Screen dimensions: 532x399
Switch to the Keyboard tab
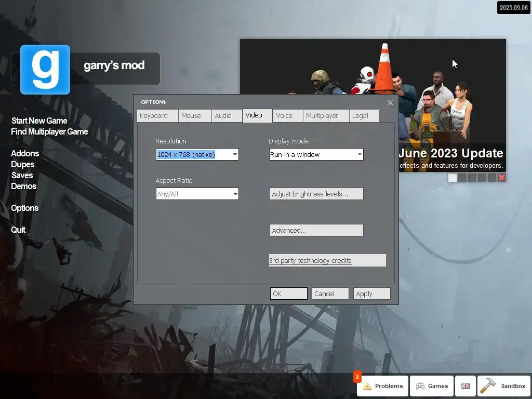[x=157, y=116]
